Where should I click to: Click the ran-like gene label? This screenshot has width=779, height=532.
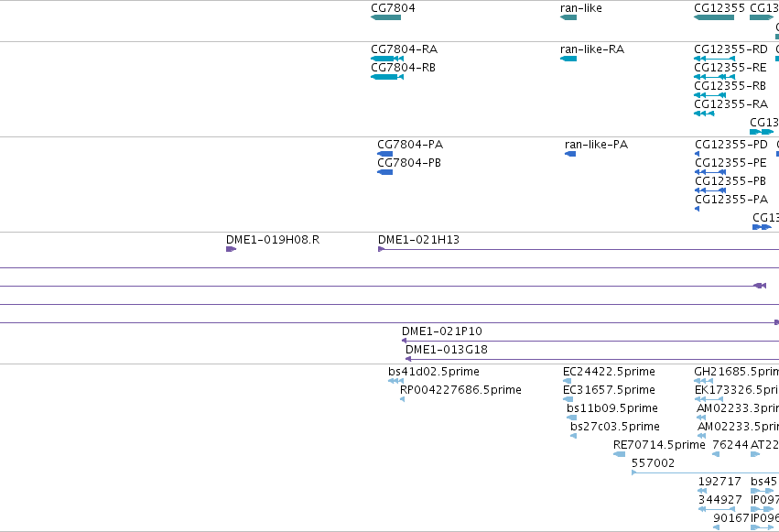[580, 8]
